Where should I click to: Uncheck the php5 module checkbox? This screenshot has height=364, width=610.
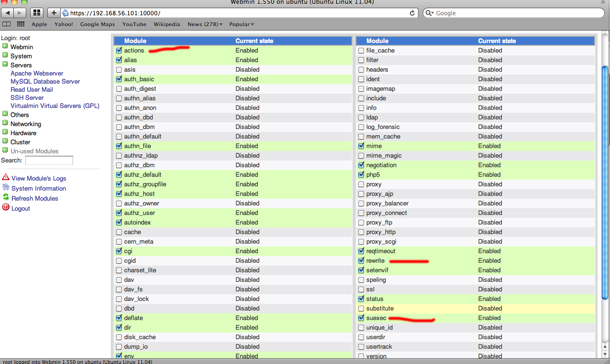point(361,174)
